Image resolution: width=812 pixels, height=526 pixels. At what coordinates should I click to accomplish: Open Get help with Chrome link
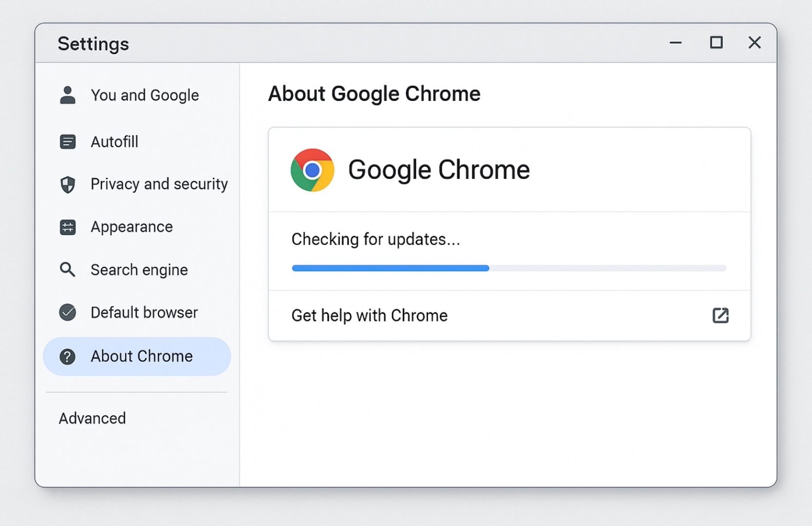[x=509, y=316]
